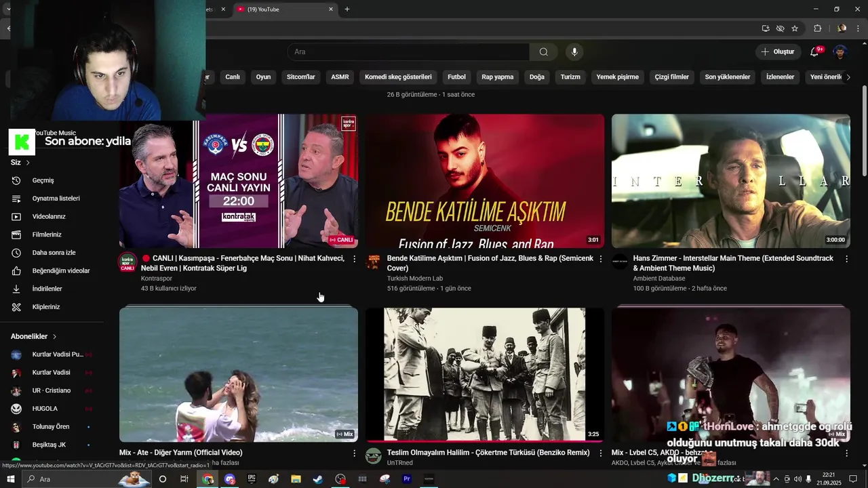The width and height of the screenshot is (868, 488).
Task: Click the Geçmiş history icon
Action: [x=16, y=180]
